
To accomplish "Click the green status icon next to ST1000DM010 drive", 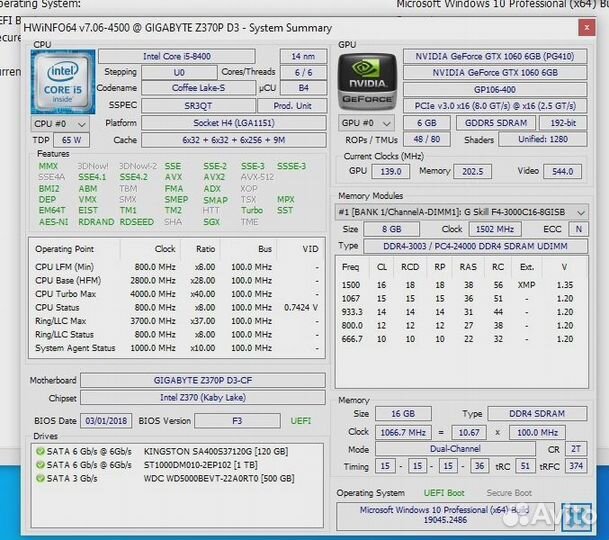I will [40, 465].
